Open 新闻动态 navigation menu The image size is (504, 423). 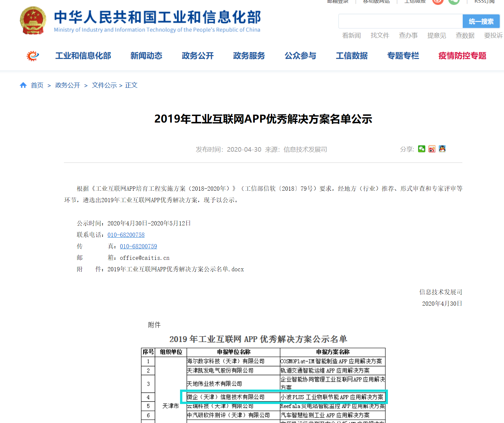click(x=146, y=56)
